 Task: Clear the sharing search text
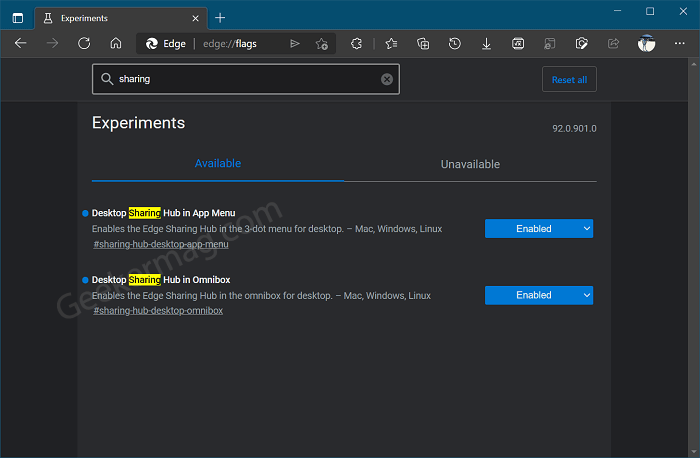(387, 79)
